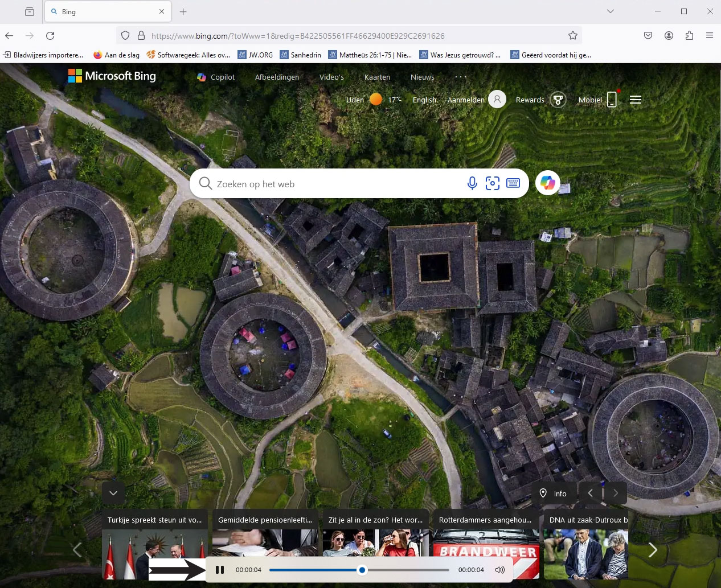Open the Rewards trophy icon

tap(559, 100)
